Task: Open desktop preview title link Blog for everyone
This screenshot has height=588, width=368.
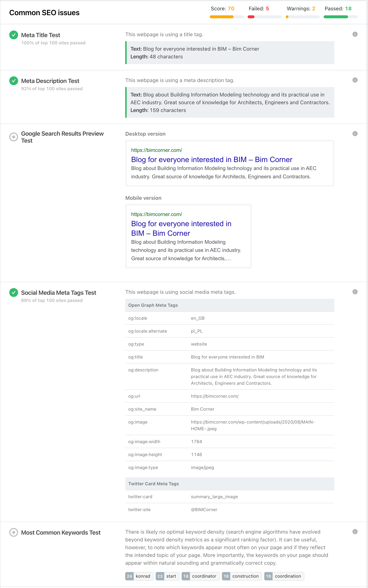Action: (x=212, y=159)
